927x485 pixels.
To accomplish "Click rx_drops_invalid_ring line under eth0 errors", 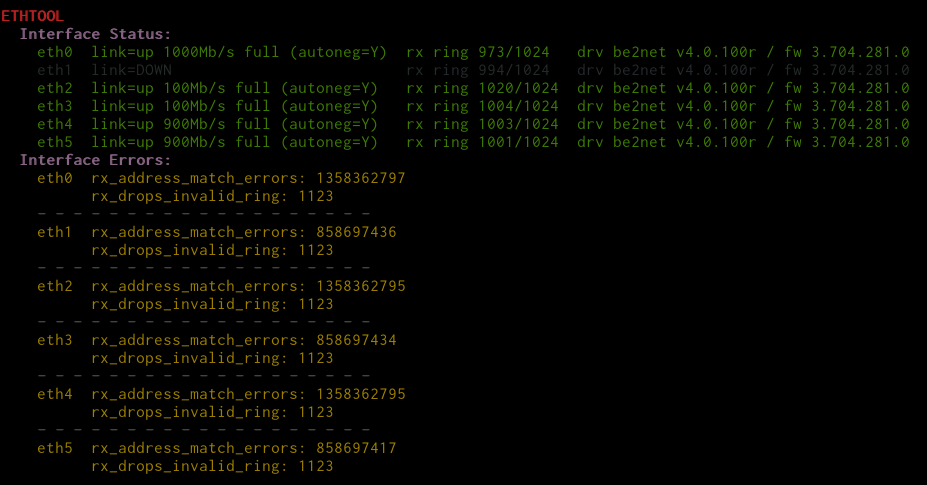I will click(x=212, y=196).
